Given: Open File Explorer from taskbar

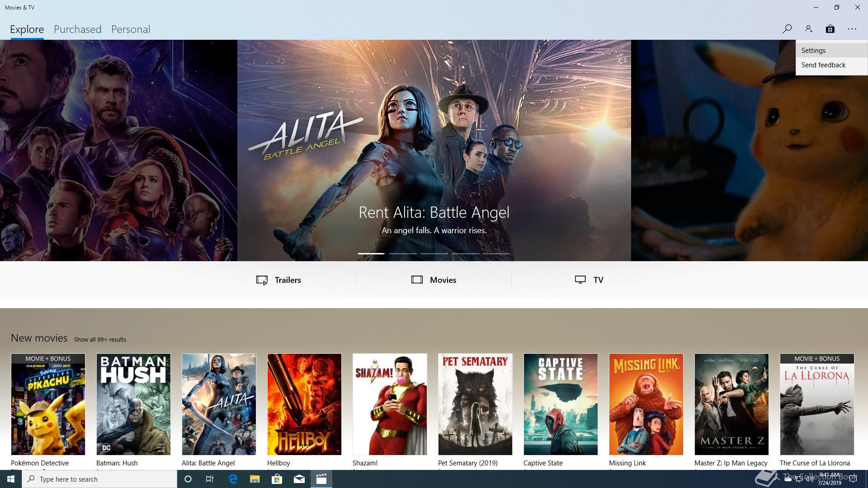Looking at the screenshot, I should [255, 479].
